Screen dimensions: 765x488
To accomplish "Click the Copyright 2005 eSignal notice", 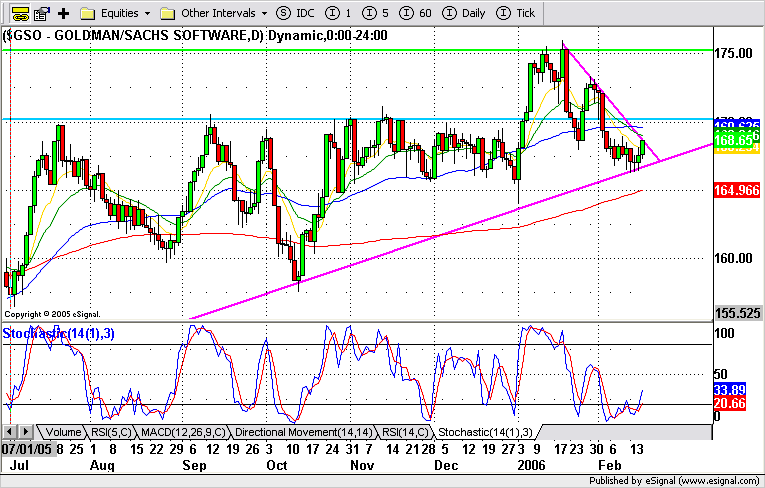I will click(x=52, y=314).
